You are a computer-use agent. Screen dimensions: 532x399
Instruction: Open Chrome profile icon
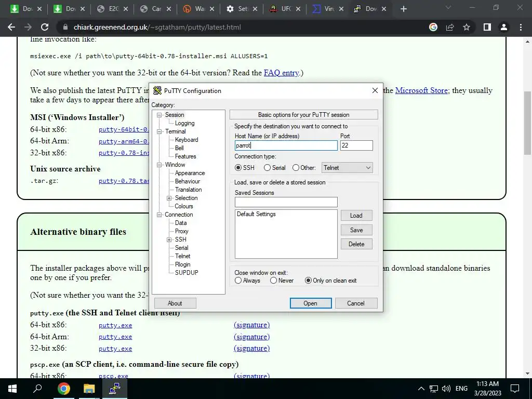[x=504, y=27]
